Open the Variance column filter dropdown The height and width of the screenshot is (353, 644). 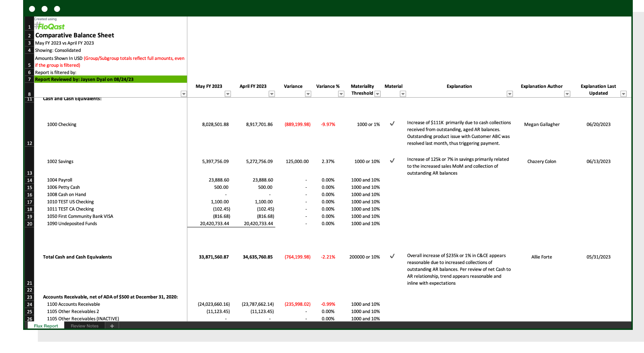[x=308, y=94]
